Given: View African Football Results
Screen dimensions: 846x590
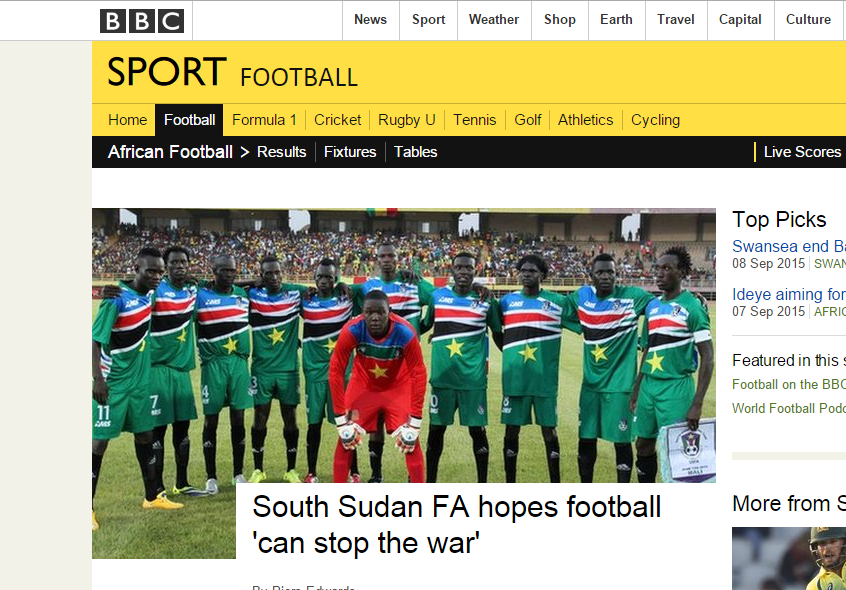Looking at the screenshot, I should point(282,152).
